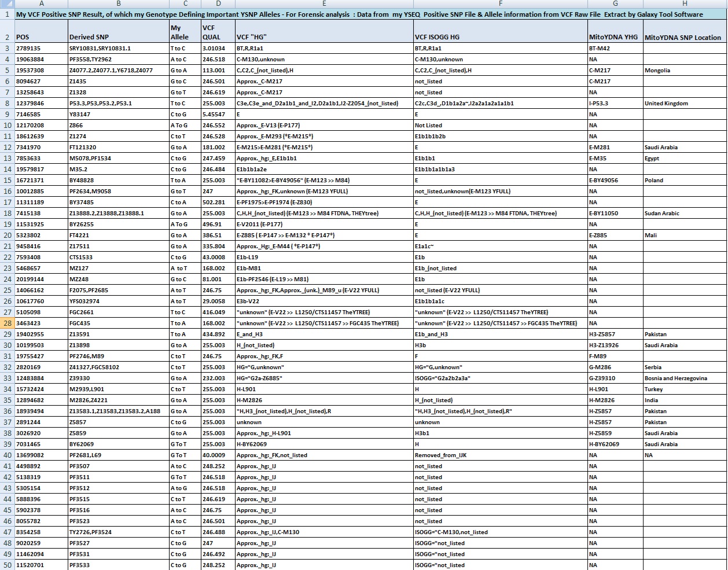Image resolution: width=728 pixels, height=570 pixels.
Task: Select cell with SNP FGC435
Action: [119, 323]
